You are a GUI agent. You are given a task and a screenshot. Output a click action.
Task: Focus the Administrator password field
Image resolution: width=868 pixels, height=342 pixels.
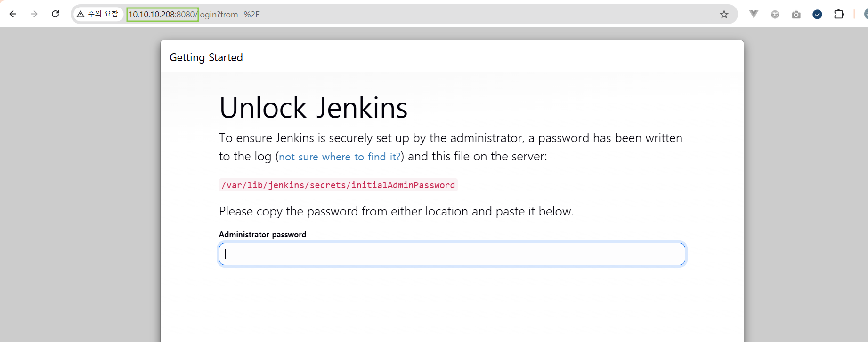coord(452,254)
